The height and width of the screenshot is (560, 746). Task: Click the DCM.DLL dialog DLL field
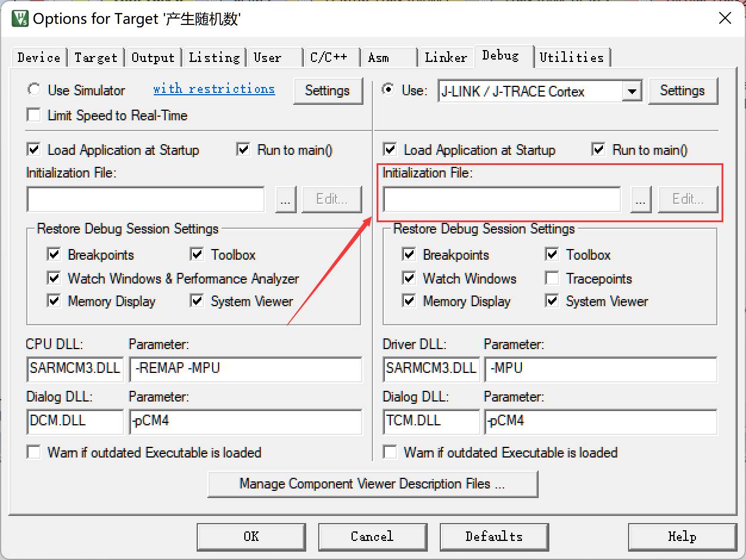click(74, 422)
